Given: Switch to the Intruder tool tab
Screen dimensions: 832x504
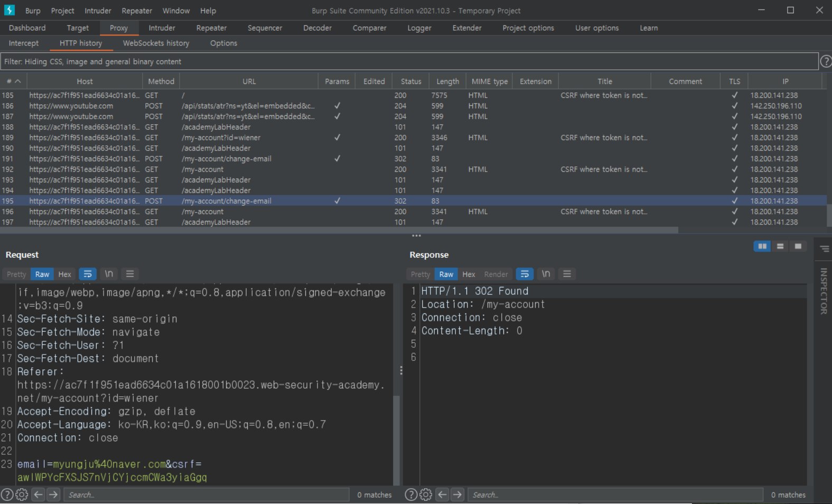Looking at the screenshot, I should click(162, 28).
